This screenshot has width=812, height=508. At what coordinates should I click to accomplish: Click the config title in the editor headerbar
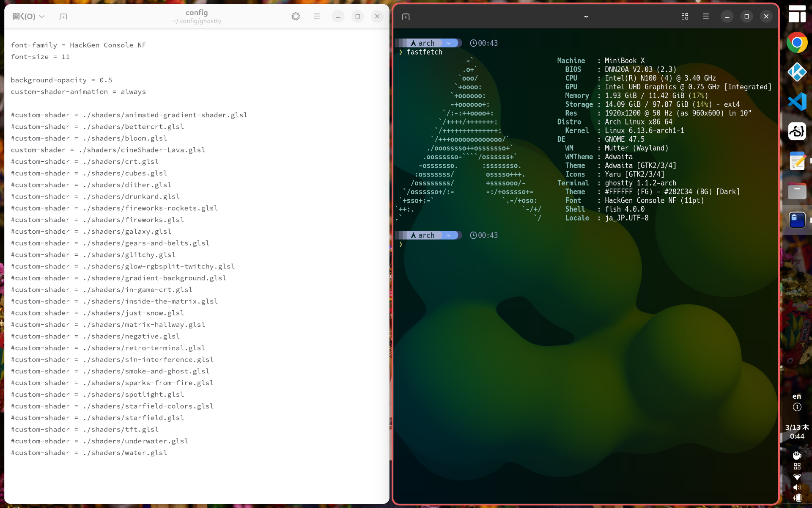click(197, 13)
